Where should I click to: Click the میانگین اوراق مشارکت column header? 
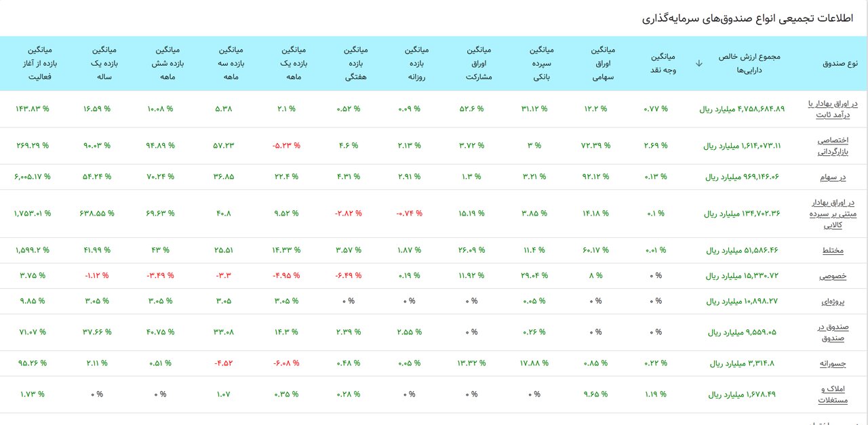click(479, 63)
